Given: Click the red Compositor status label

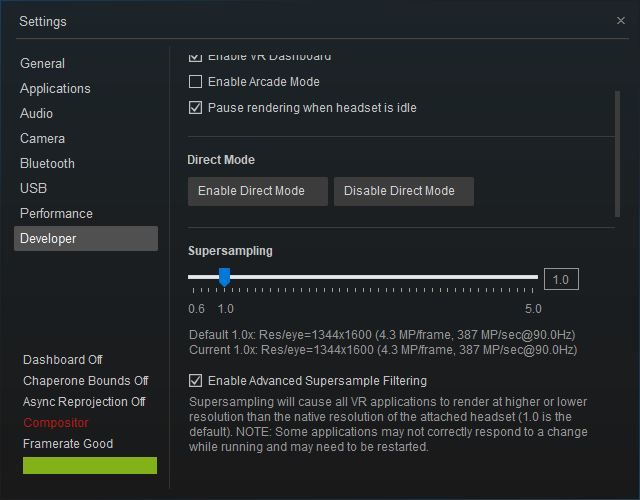Looking at the screenshot, I should click(x=56, y=423).
